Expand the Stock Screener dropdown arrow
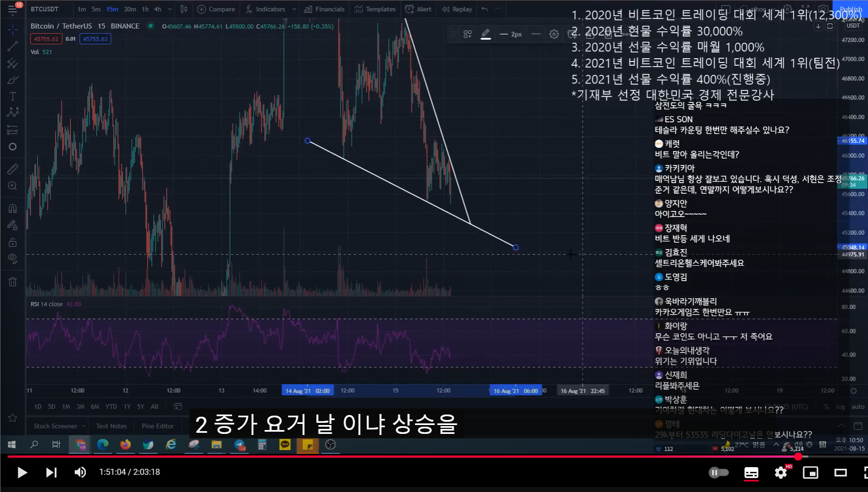The height and width of the screenshot is (492, 868). pos(84,426)
